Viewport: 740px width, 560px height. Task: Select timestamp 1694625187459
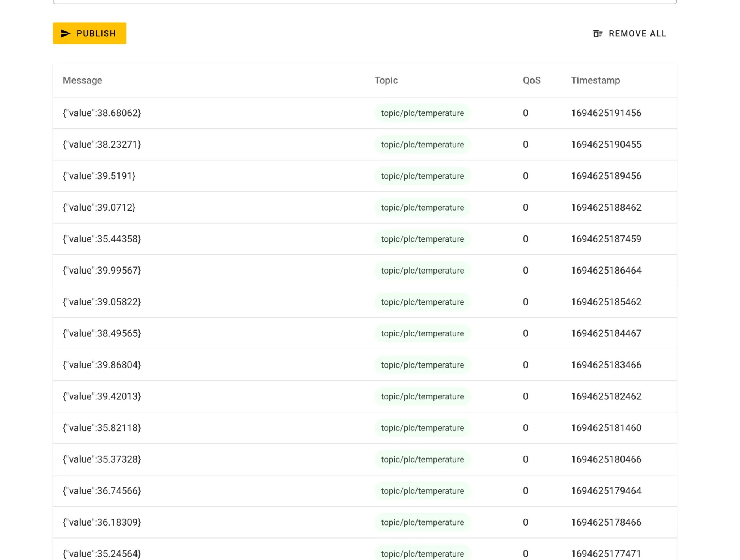click(x=606, y=239)
